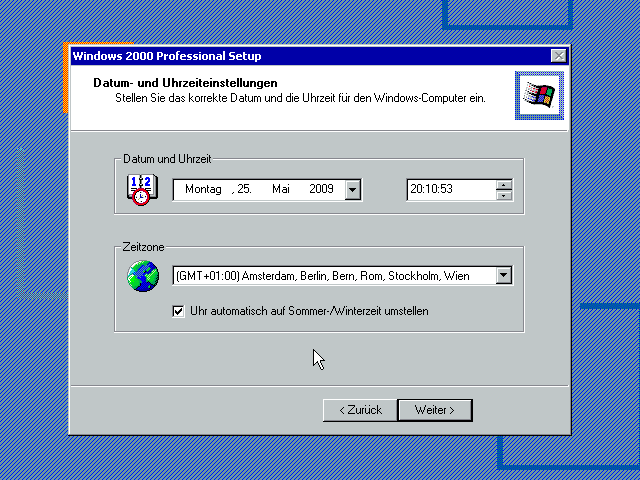The width and height of the screenshot is (640, 480).
Task: Go back with the Zurück button
Action: coord(360,410)
